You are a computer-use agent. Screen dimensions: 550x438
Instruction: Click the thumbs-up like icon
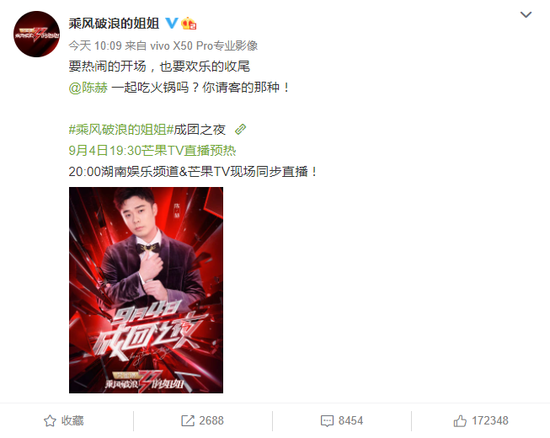[x=460, y=421]
